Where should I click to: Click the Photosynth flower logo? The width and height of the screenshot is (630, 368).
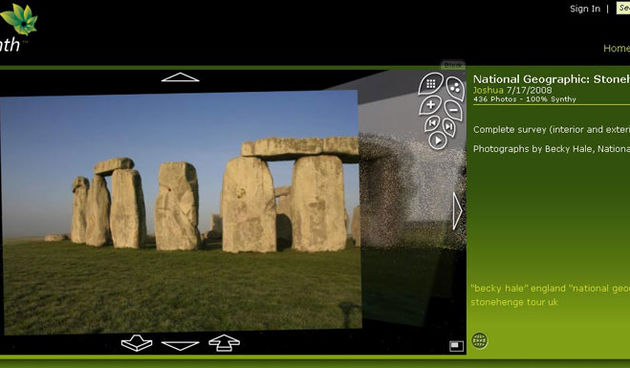[19, 19]
